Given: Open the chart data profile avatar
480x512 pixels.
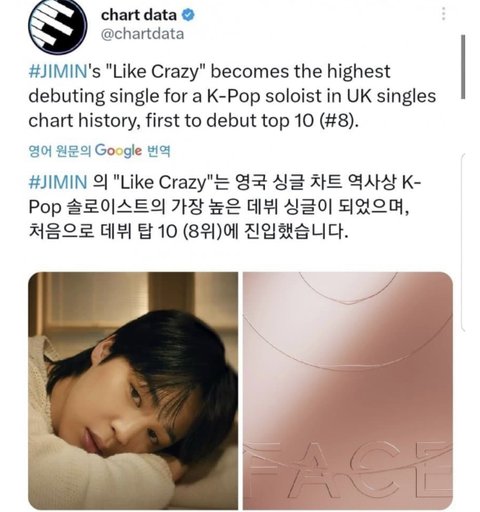Looking at the screenshot, I should [58, 26].
